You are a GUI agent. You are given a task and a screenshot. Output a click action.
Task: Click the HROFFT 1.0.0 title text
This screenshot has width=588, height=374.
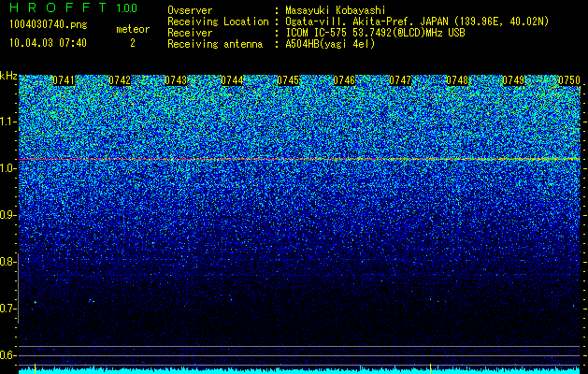74,7
